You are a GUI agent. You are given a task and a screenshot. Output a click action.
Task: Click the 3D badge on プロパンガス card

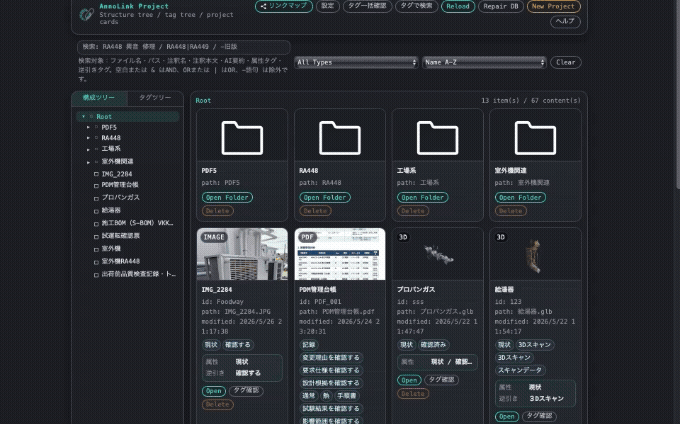tap(403, 237)
